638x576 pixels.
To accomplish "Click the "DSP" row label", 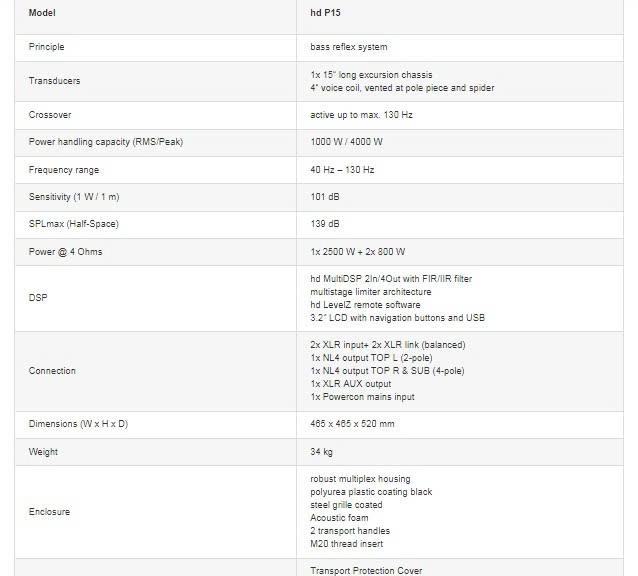I will point(37,298).
